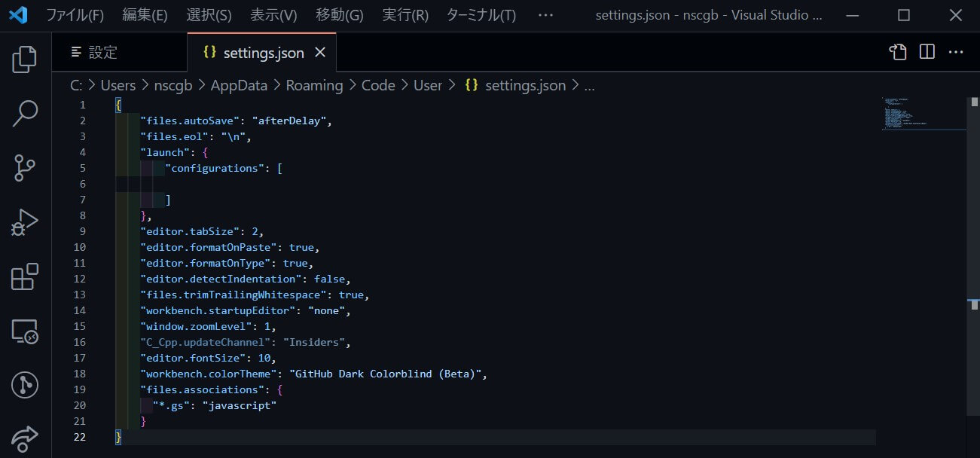Open the AppData breadcrumb dropdown
The height and width of the screenshot is (458, 980).
click(x=239, y=85)
